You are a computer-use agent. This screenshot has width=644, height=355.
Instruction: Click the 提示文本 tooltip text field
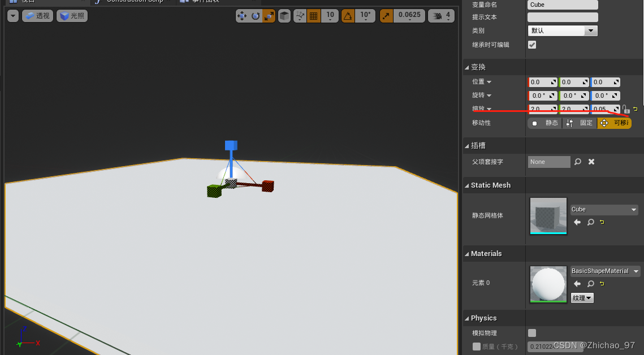pos(563,17)
